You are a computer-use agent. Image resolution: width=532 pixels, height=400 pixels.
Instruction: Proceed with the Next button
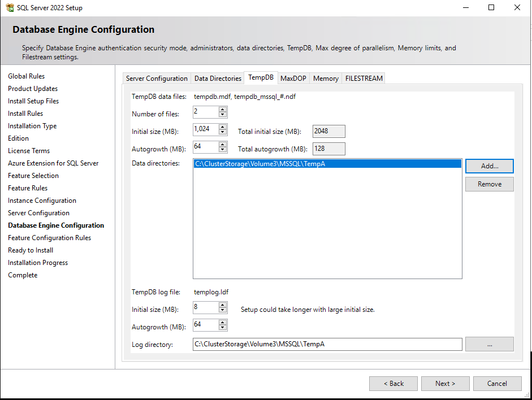tap(445, 384)
